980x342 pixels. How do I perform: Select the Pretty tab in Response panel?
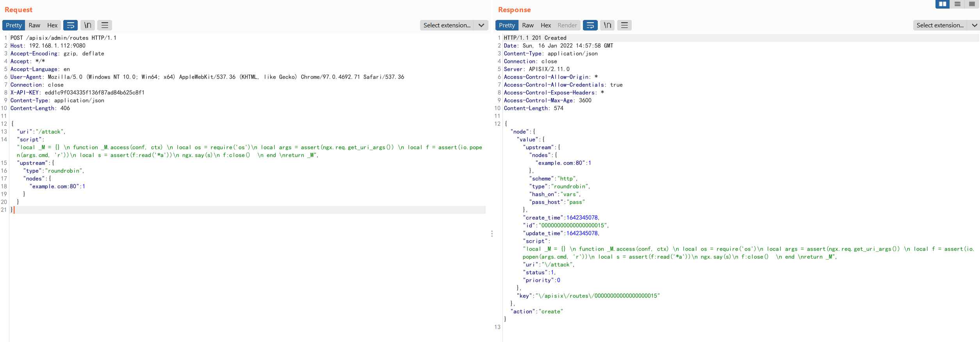[x=507, y=25]
